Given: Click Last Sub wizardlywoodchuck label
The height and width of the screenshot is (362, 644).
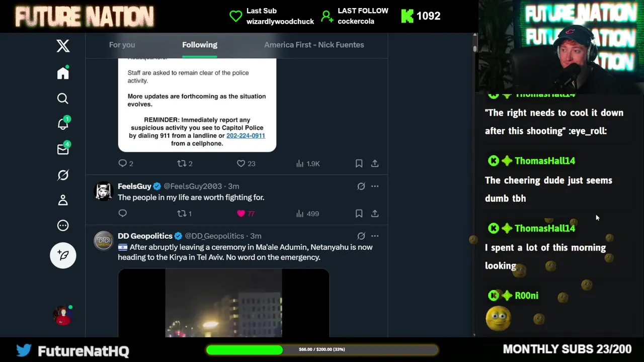Looking at the screenshot, I should 280,16.
